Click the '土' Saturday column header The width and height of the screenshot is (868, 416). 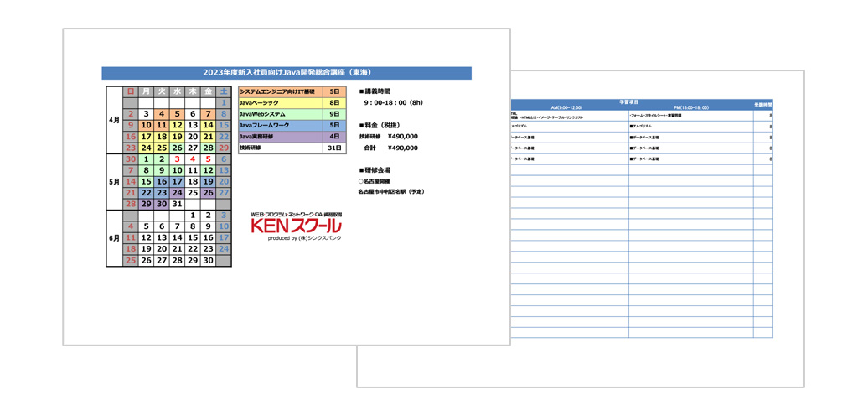pyautogui.click(x=224, y=91)
